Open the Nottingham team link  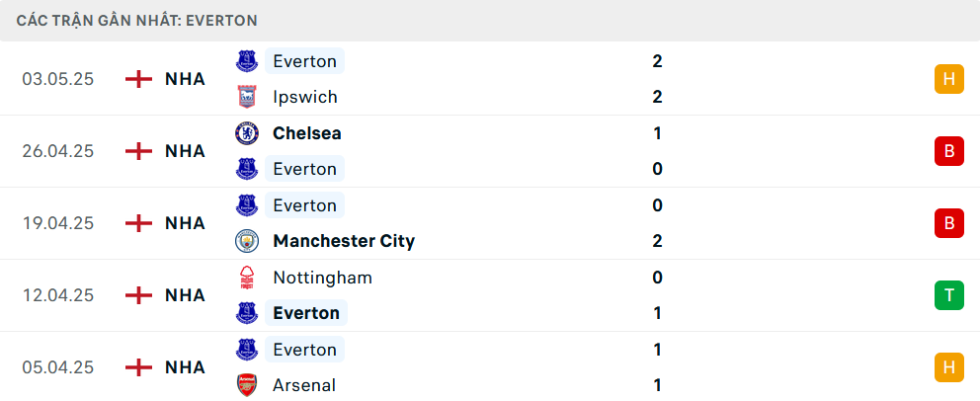click(322, 278)
